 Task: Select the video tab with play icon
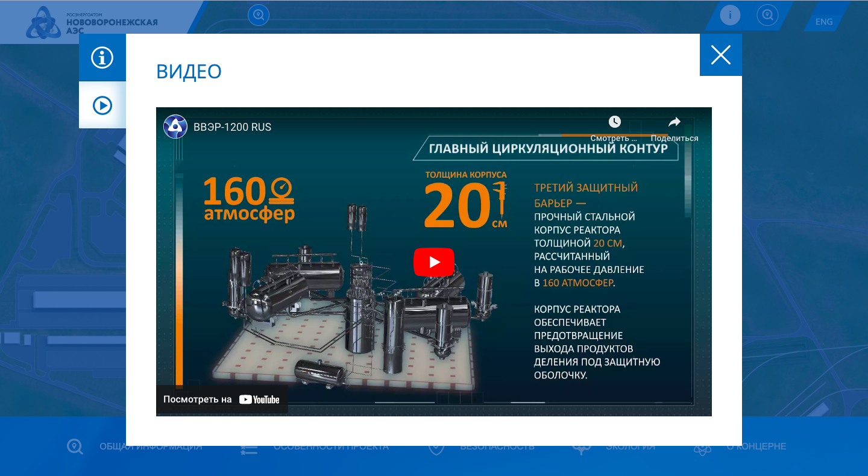102,105
